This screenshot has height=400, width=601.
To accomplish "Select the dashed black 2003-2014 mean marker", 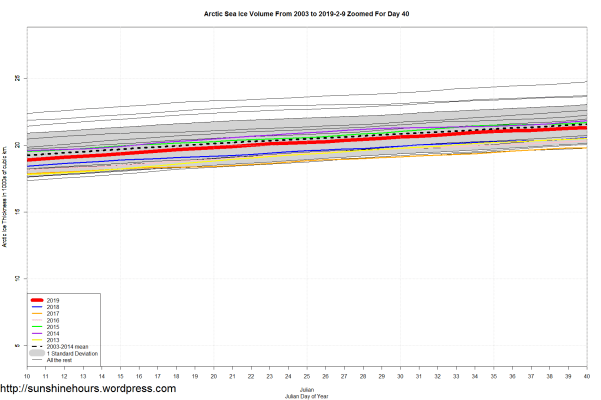I will (38, 347).
